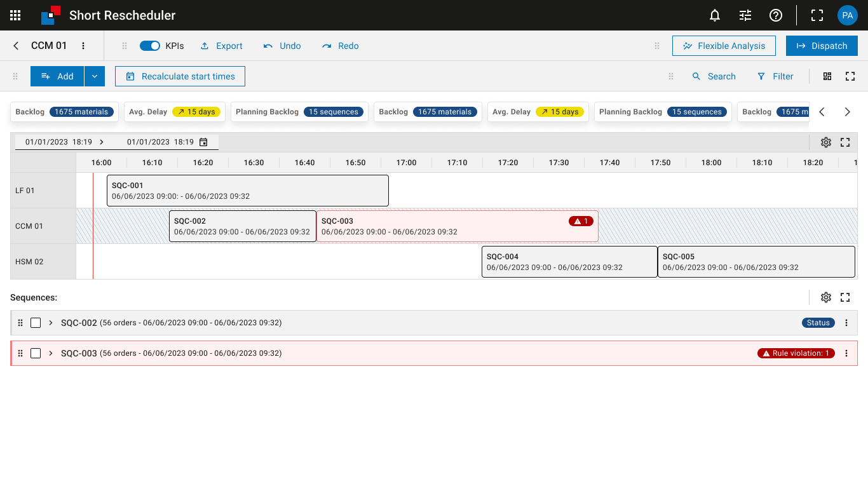The width and height of the screenshot is (868, 493).
Task: Expand the SQC-002 sequence row
Action: pyautogui.click(x=51, y=323)
